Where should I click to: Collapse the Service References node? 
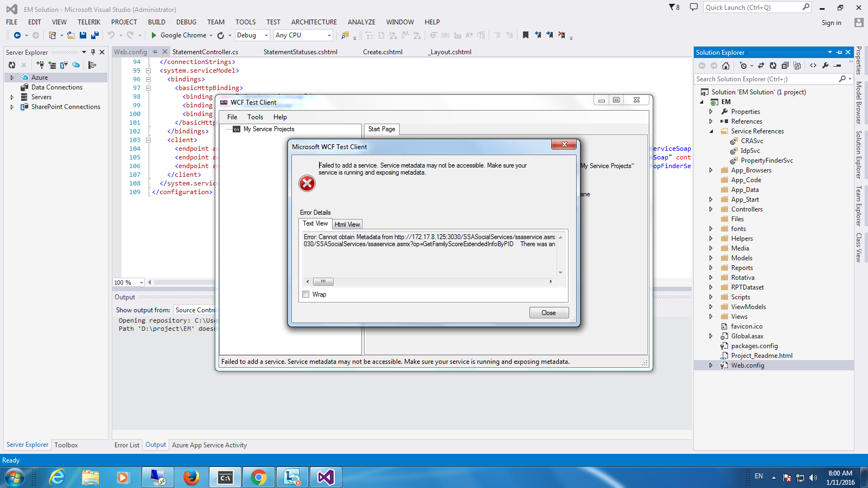pyautogui.click(x=711, y=131)
